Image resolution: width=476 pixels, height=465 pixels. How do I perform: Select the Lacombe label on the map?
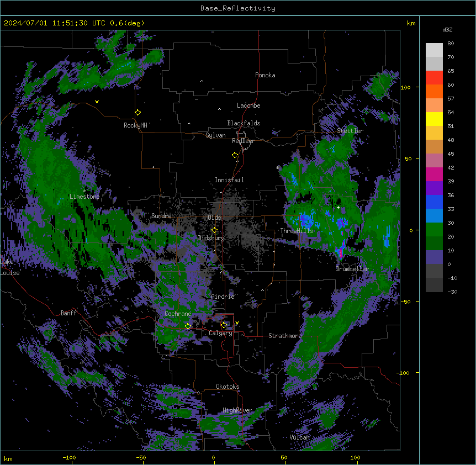248,105
